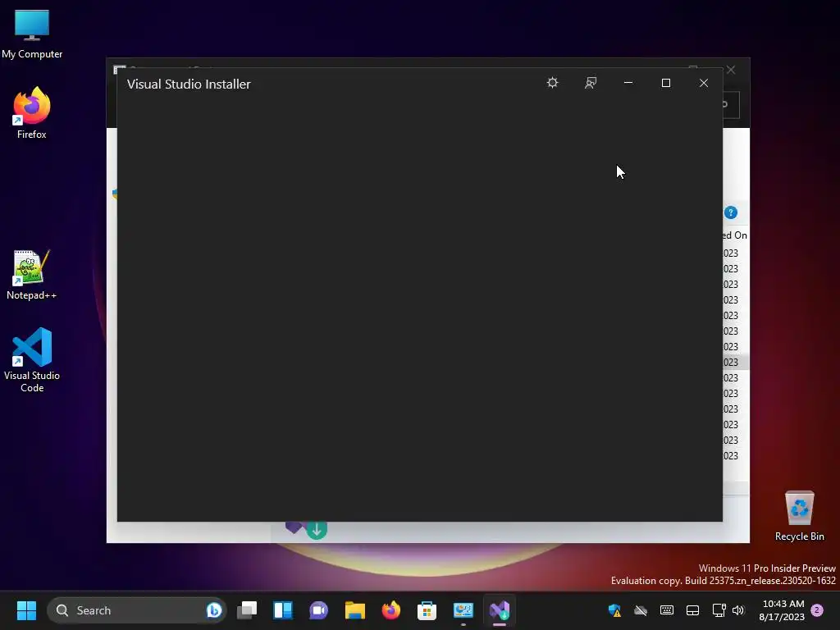
Task: Open the touch keyboard tray icon
Action: [x=666, y=610]
